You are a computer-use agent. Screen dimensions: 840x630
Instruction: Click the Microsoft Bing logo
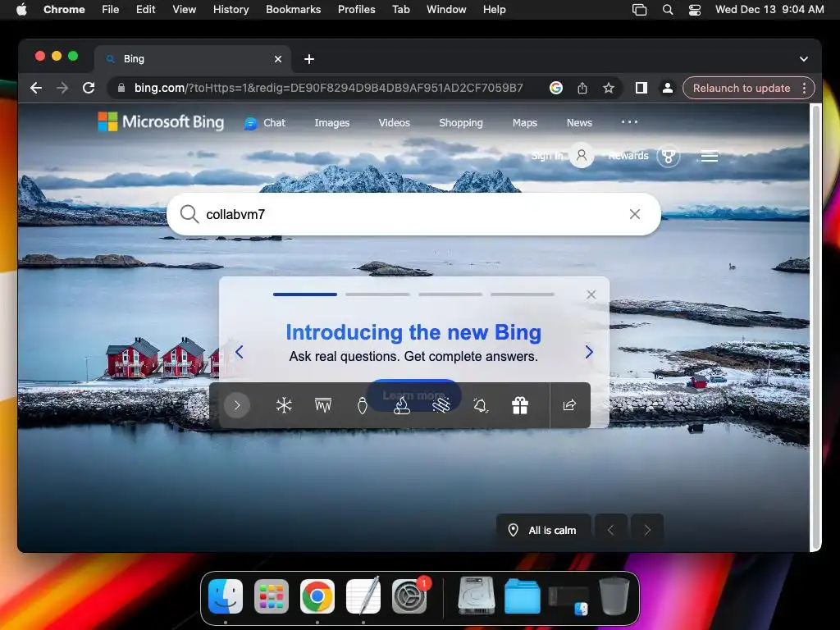161,121
